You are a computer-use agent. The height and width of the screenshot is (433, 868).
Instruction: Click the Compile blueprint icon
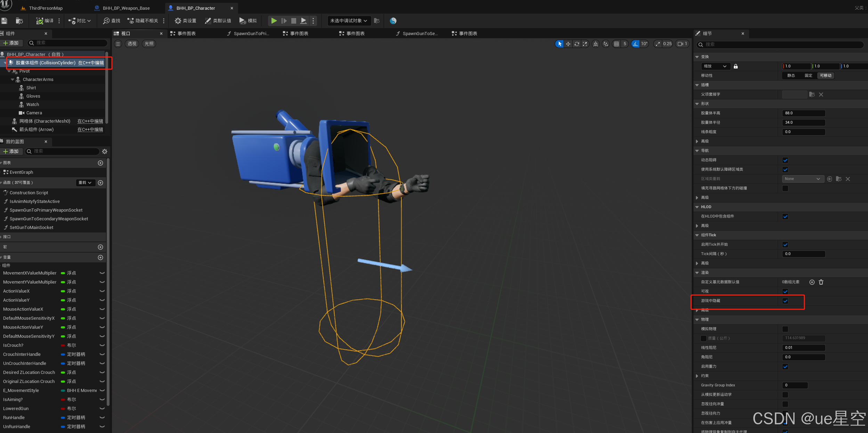40,21
